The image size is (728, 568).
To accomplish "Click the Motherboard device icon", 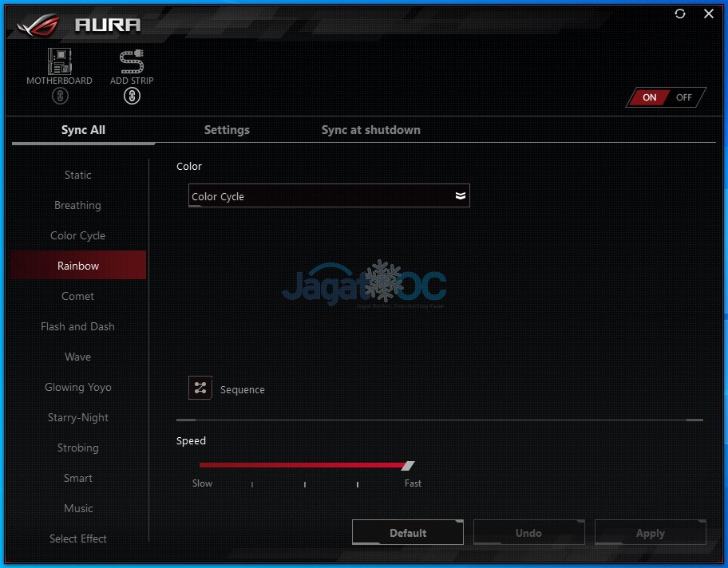I will click(59, 61).
